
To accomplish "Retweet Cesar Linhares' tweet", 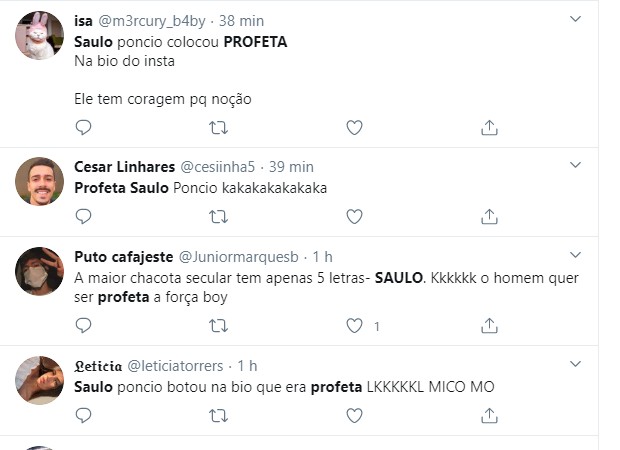I will pyautogui.click(x=218, y=216).
